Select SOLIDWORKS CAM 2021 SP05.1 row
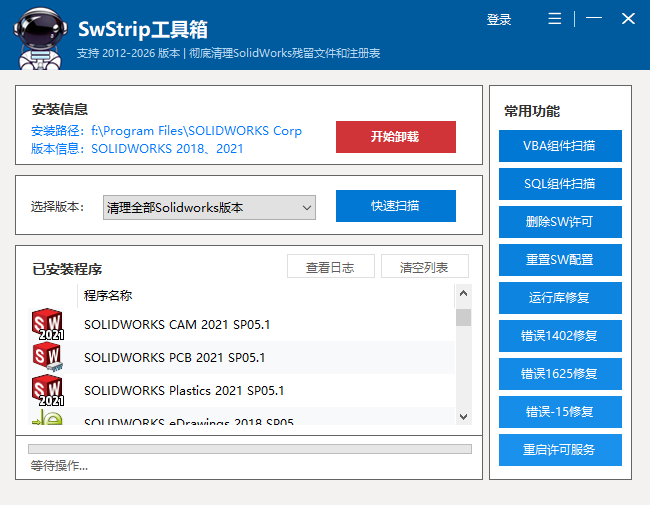The width and height of the screenshot is (650, 505). 242,324
